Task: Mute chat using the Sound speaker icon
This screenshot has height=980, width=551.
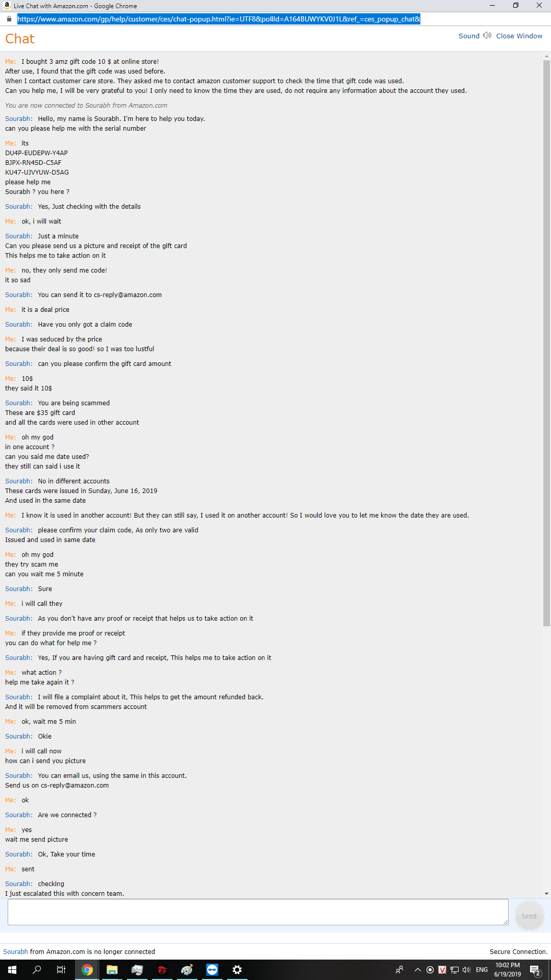Action: [487, 36]
